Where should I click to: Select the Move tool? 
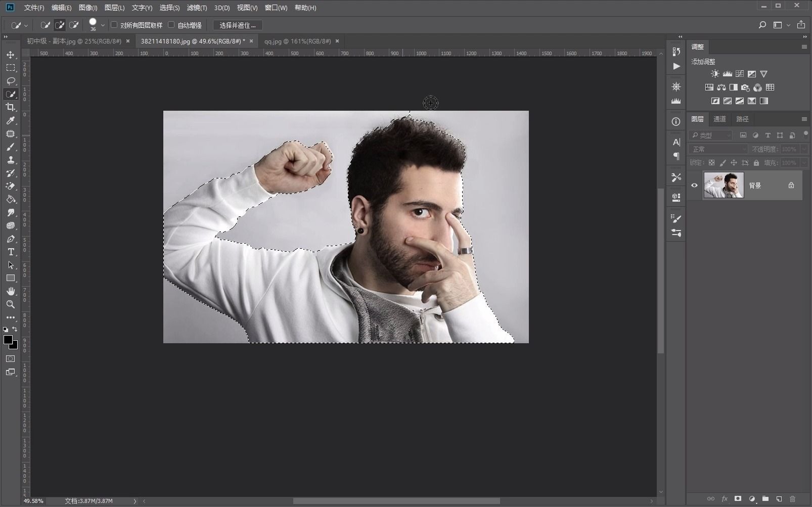(x=11, y=55)
